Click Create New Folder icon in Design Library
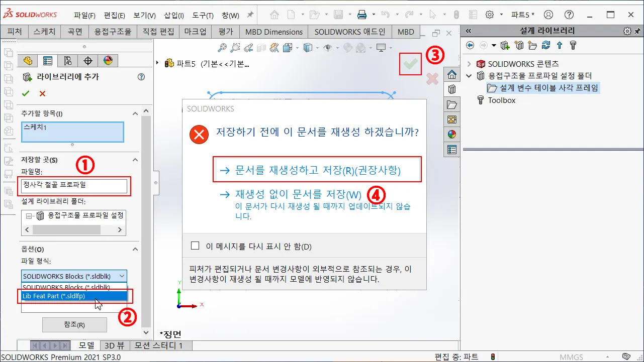Screen dimensions: 644x362 tap(532, 45)
